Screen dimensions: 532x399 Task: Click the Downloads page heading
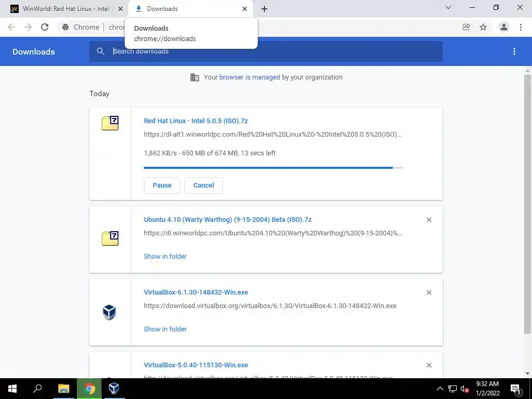[34, 51]
